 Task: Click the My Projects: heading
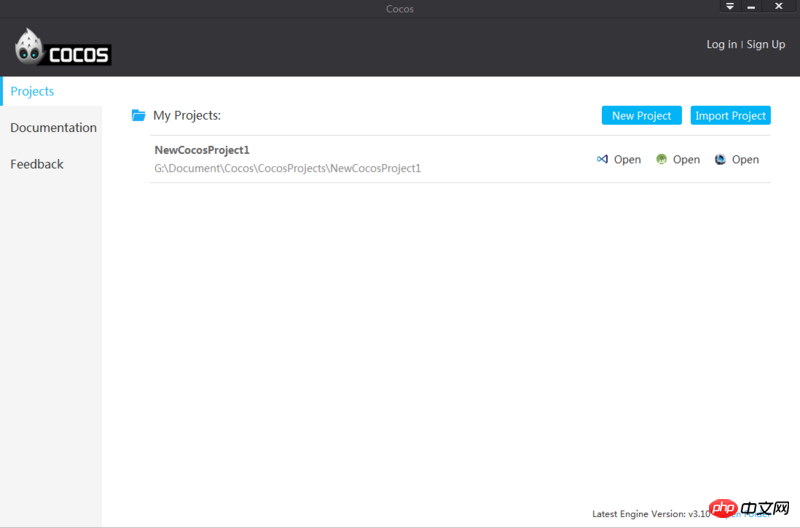click(x=187, y=115)
